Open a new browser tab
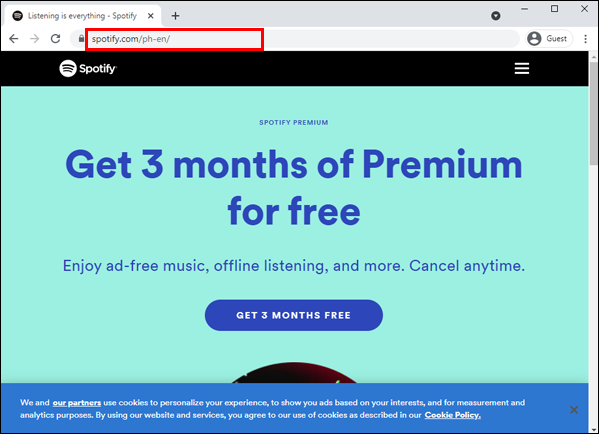 [175, 16]
